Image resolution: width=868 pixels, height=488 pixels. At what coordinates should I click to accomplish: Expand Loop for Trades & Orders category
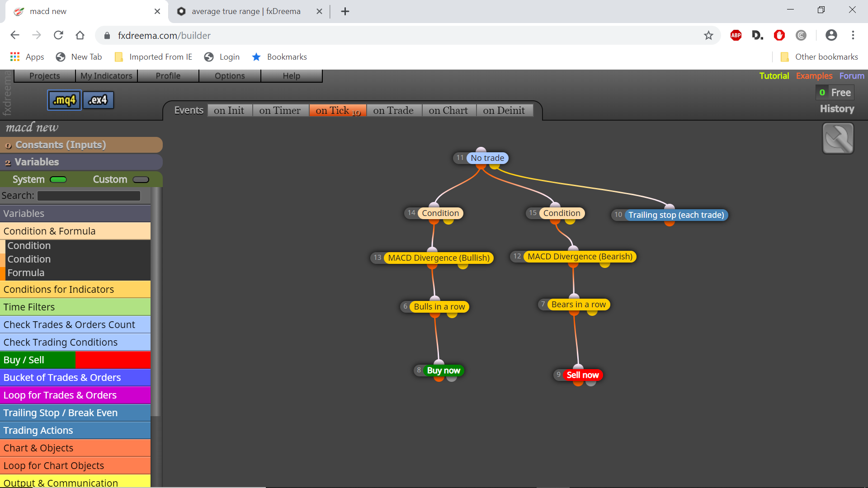pyautogui.click(x=75, y=395)
